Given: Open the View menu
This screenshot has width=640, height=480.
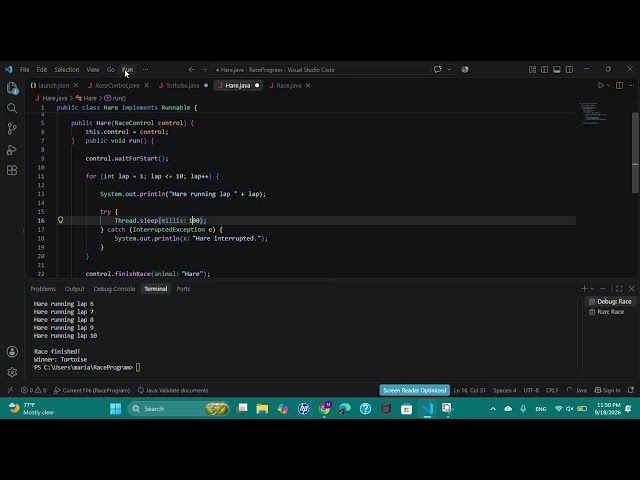Looking at the screenshot, I should (93, 70).
